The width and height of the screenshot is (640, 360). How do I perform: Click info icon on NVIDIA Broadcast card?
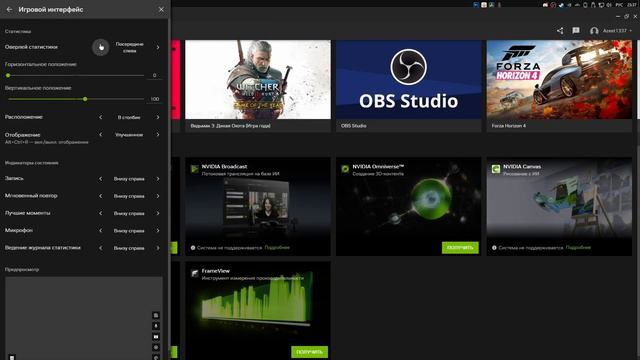(x=193, y=248)
